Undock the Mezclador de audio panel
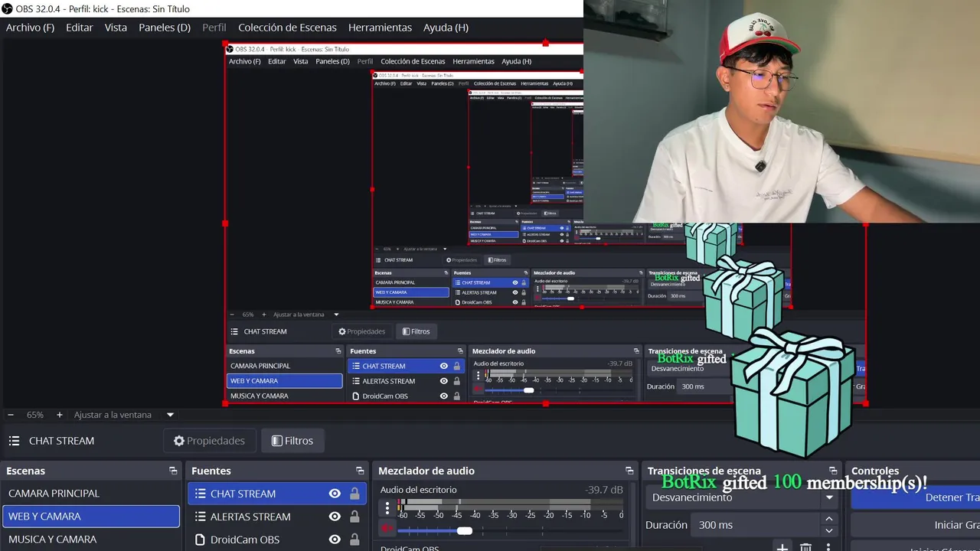Viewport: 980px width, 551px height. point(629,471)
